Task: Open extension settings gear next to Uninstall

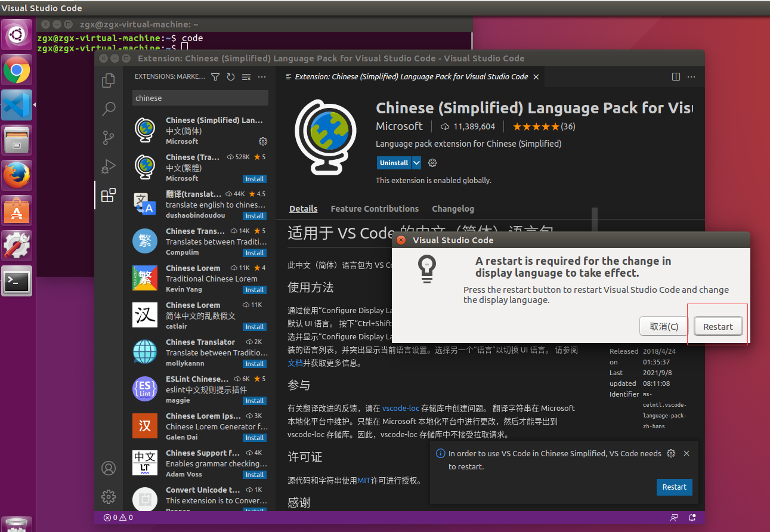Action: coord(433,163)
